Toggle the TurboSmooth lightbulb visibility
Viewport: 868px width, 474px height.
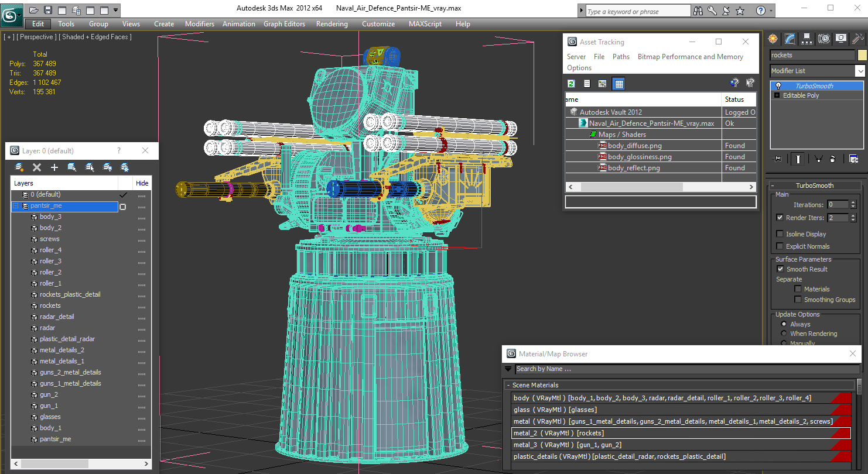pos(778,86)
